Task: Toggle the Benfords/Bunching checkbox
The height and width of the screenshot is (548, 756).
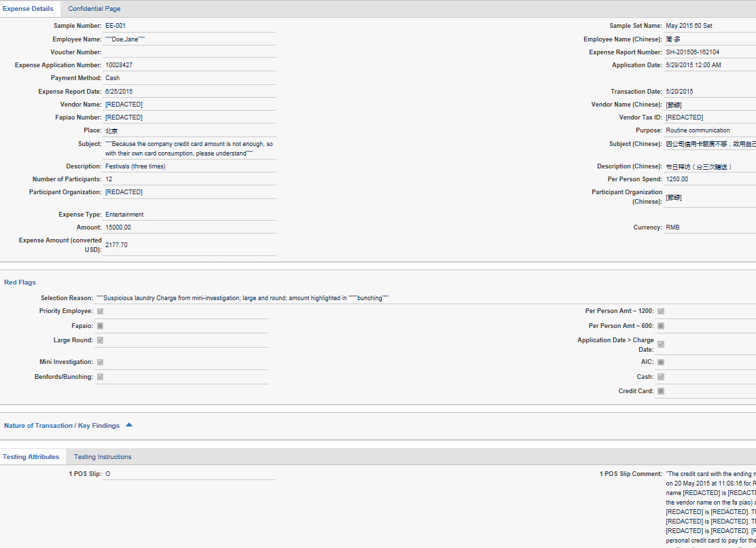Action: click(100, 377)
